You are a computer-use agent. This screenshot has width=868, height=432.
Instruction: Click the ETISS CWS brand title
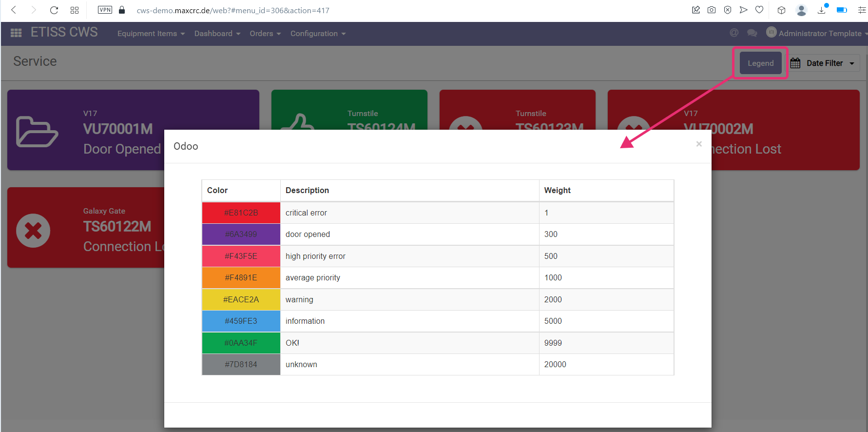(64, 32)
